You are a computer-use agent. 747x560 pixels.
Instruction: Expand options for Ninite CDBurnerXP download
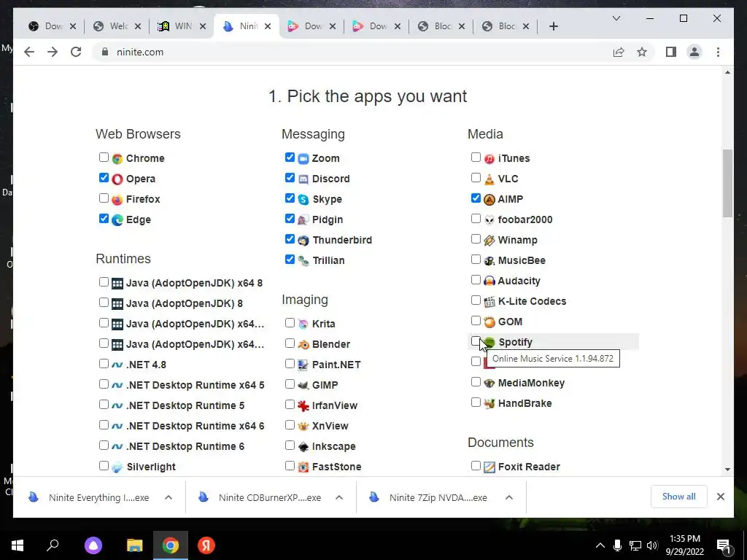coord(339,497)
